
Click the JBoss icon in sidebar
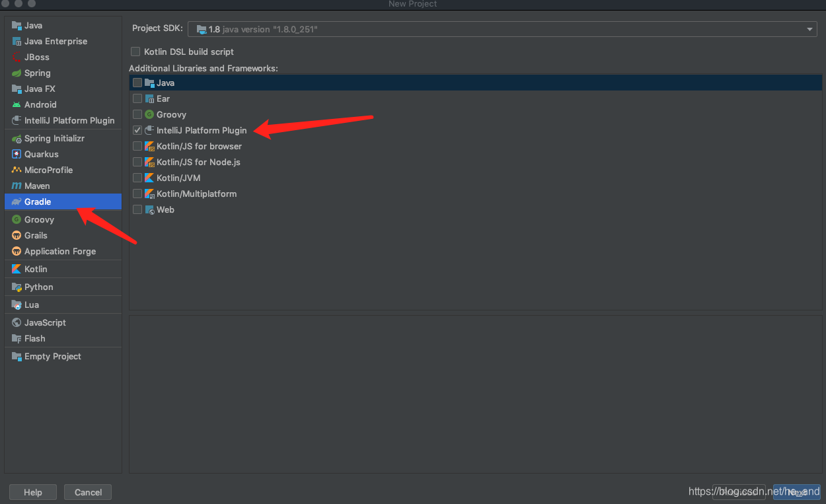[x=17, y=57]
